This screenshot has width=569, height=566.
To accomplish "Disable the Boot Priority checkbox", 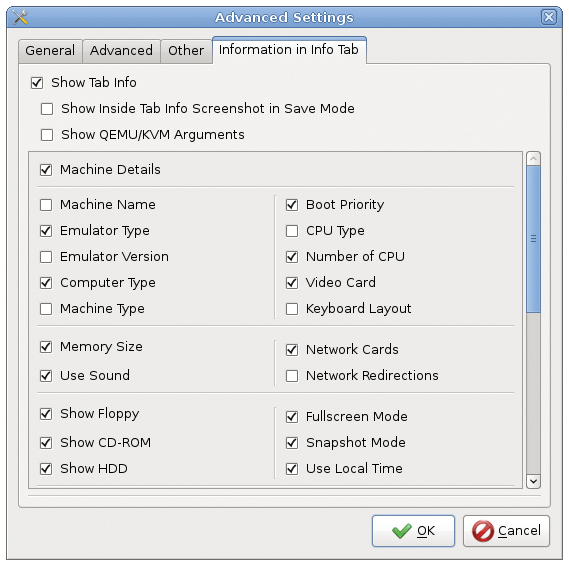I will [292, 205].
